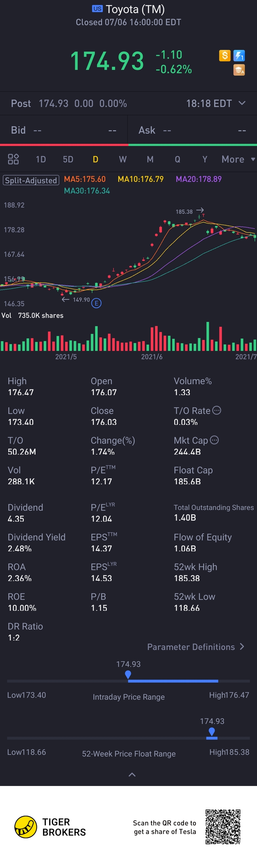Tap the 52-Week Price Float Range marker
This screenshot has height=868, width=257.
point(212,731)
